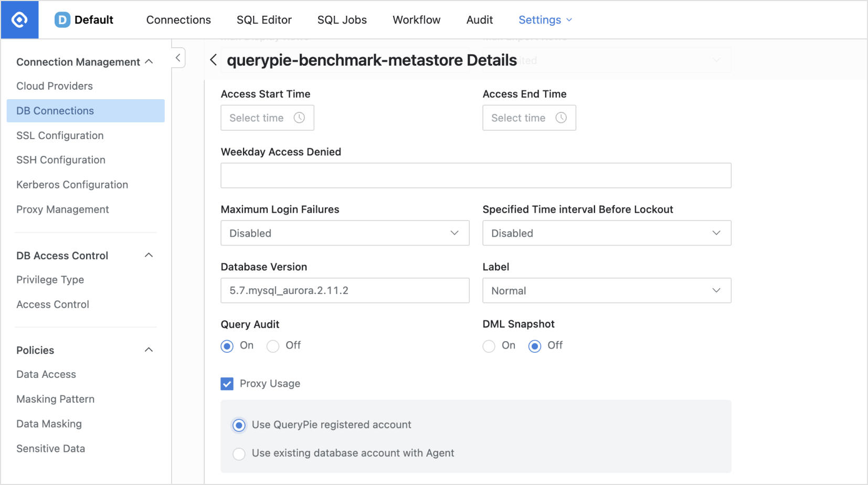
Task: Open the Label dropdown
Action: tap(607, 290)
